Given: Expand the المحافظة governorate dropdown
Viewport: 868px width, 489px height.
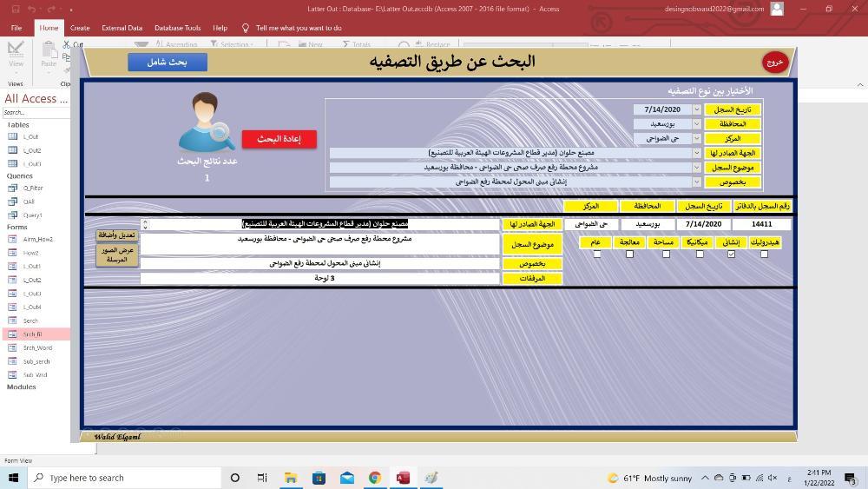Looking at the screenshot, I should point(697,124).
